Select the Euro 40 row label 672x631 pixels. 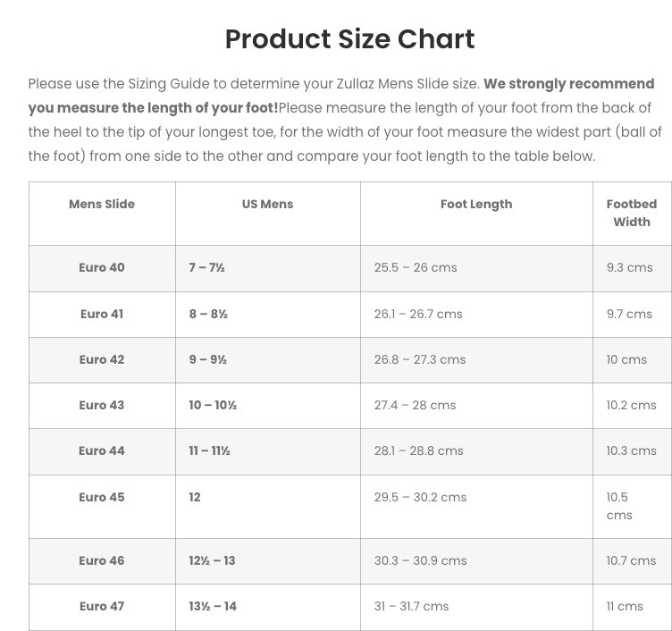pyautogui.click(x=102, y=268)
